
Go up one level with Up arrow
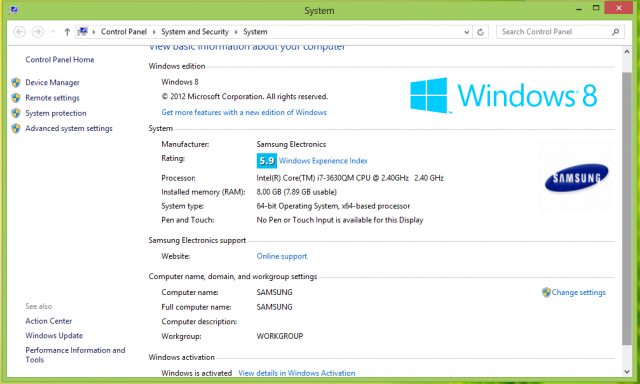67,32
